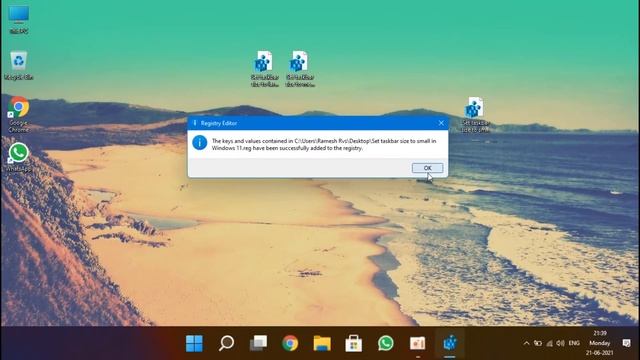Click the Registry Editor title bar icon
The height and width of the screenshot is (360, 640).
point(195,123)
